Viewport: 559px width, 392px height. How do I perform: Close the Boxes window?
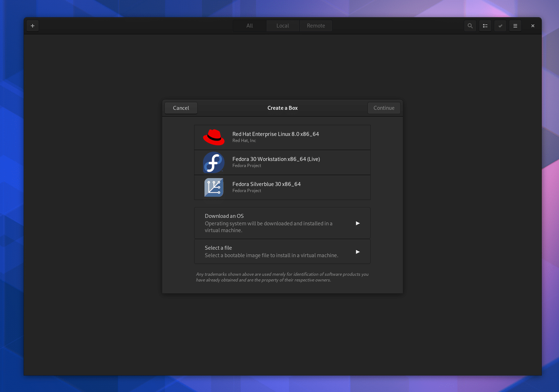[x=533, y=26]
